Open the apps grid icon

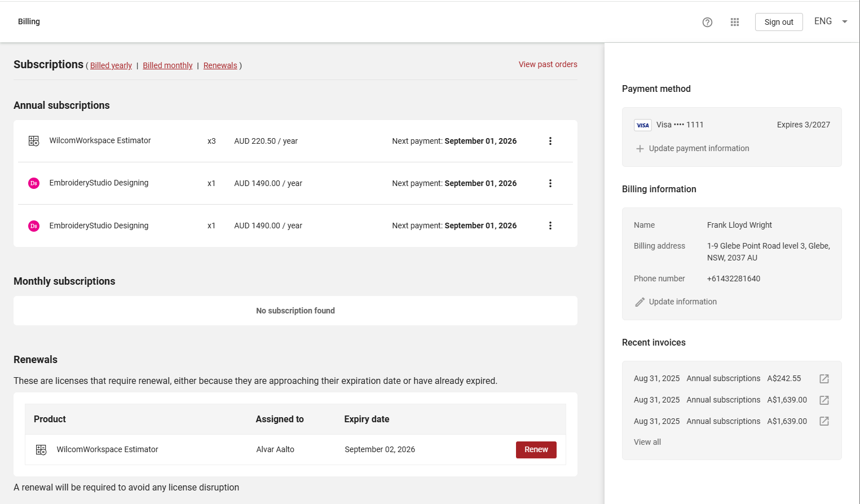735,22
